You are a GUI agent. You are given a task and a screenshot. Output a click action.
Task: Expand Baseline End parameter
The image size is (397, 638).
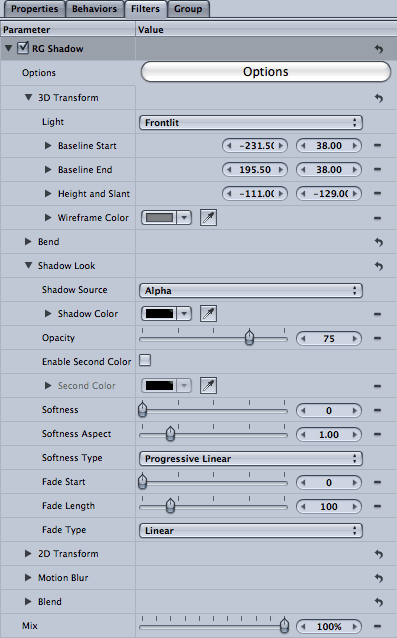point(48,169)
